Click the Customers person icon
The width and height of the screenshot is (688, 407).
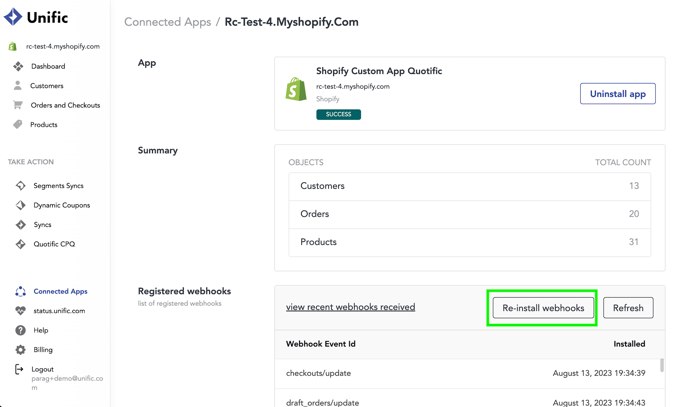[18, 86]
